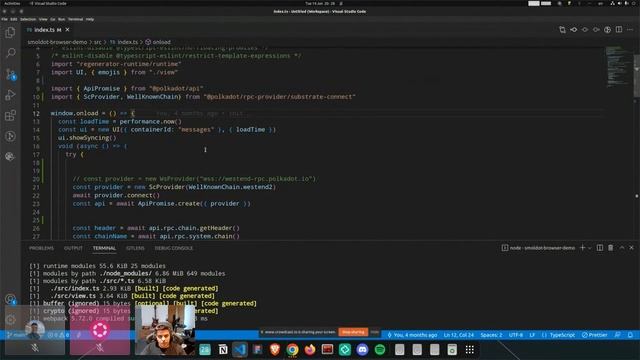Viewport: 640px width, 360px height.
Task: Click the webcam video thumbnail
Action: point(165,330)
